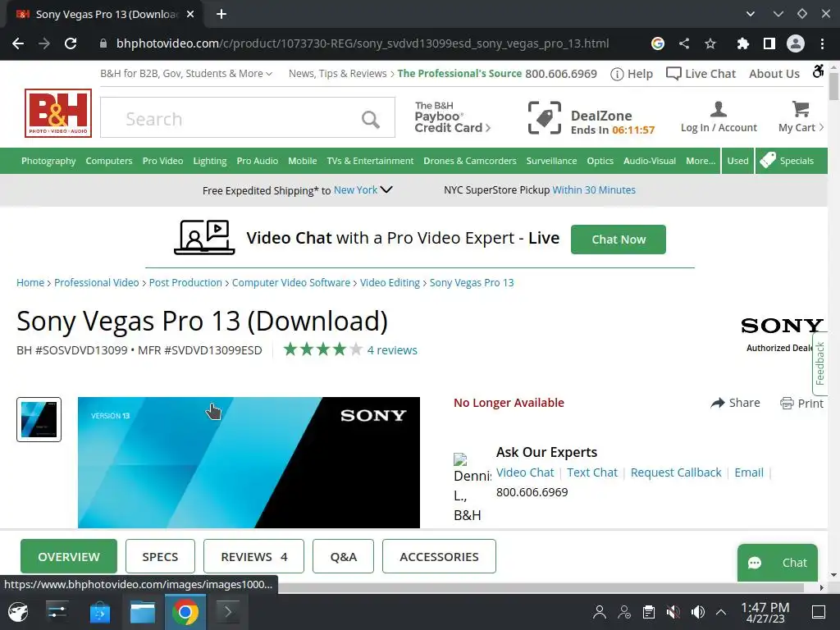Open the file manager in the taskbar
The height and width of the screenshot is (630, 840).
[143, 612]
